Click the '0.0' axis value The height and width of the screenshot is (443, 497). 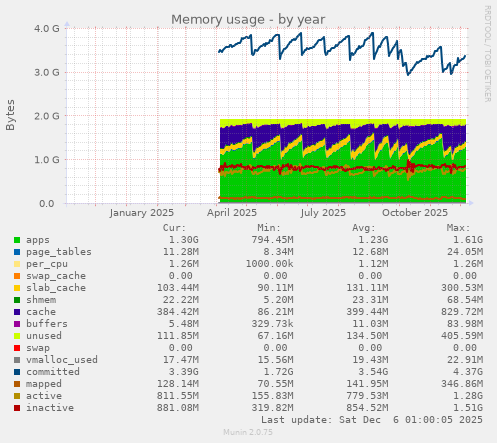pos(47,203)
